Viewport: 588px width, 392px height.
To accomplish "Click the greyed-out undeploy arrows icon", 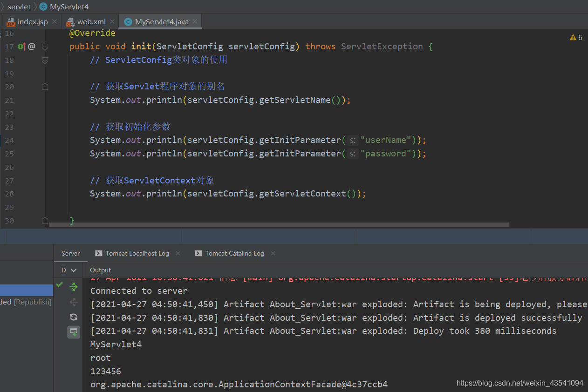I will pos(74,302).
